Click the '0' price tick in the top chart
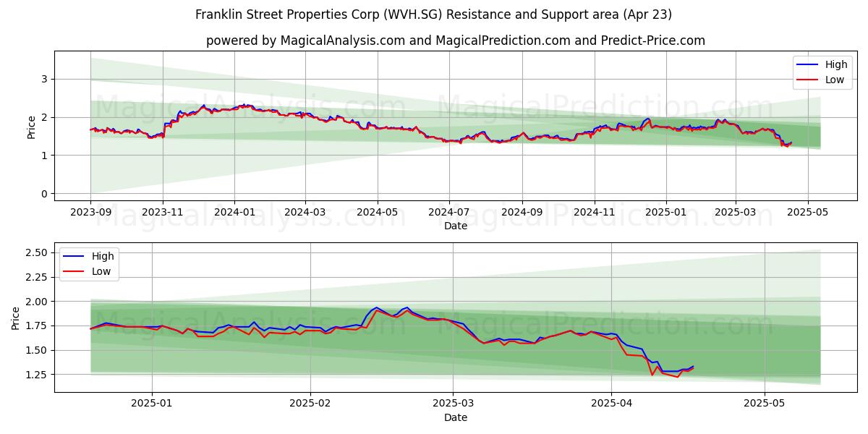 pos(46,194)
